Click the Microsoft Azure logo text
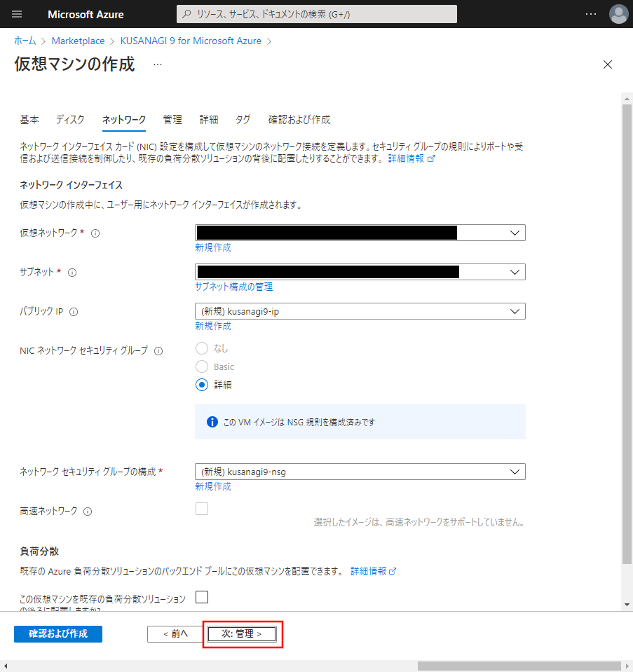Image resolution: width=633 pixels, height=672 pixels. 86,14
